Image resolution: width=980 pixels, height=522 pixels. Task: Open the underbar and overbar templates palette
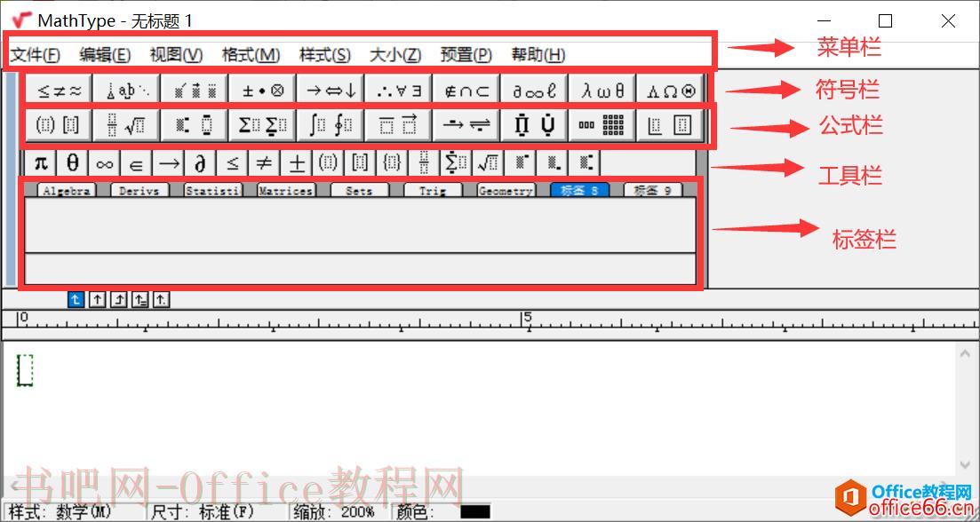click(400, 125)
